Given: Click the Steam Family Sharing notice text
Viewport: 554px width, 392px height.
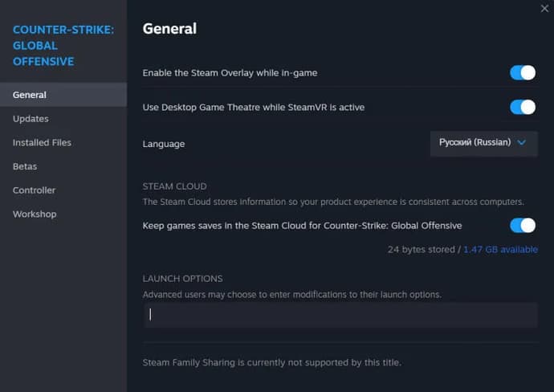Looking at the screenshot, I should [272, 362].
